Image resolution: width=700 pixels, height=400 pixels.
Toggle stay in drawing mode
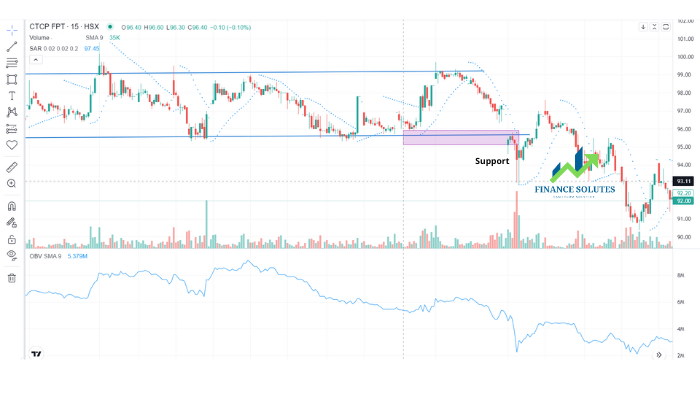(x=12, y=222)
